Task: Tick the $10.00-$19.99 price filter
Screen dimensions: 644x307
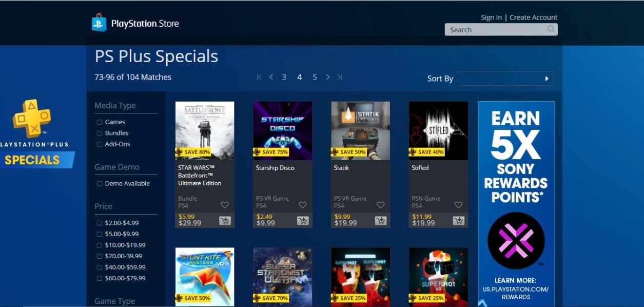Action: pos(99,245)
